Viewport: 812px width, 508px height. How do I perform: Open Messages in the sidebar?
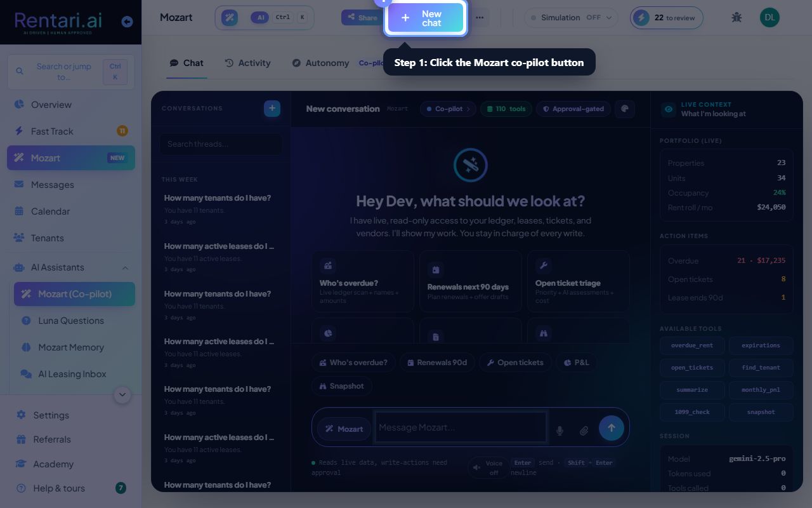click(71, 185)
